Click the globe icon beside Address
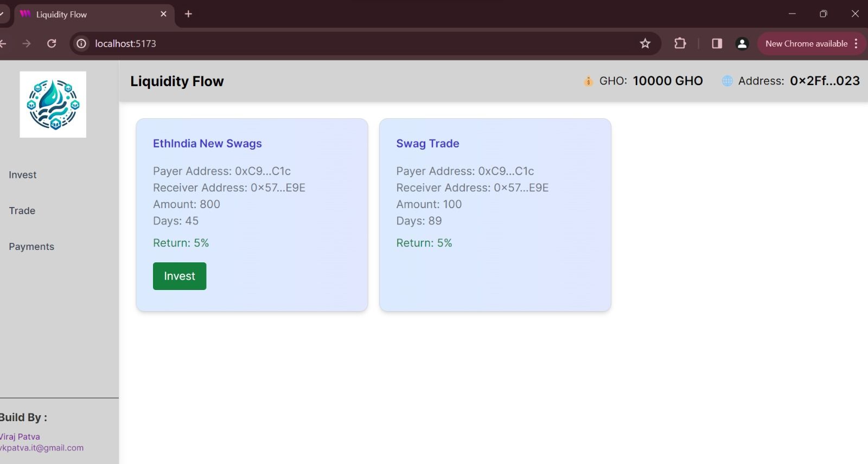The height and width of the screenshot is (464, 868). (727, 81)
